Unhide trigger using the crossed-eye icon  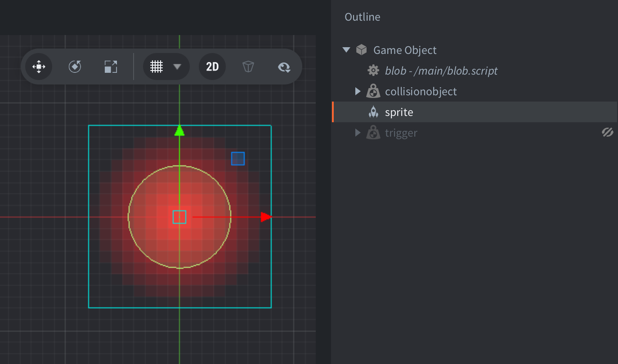coord(607,133)
